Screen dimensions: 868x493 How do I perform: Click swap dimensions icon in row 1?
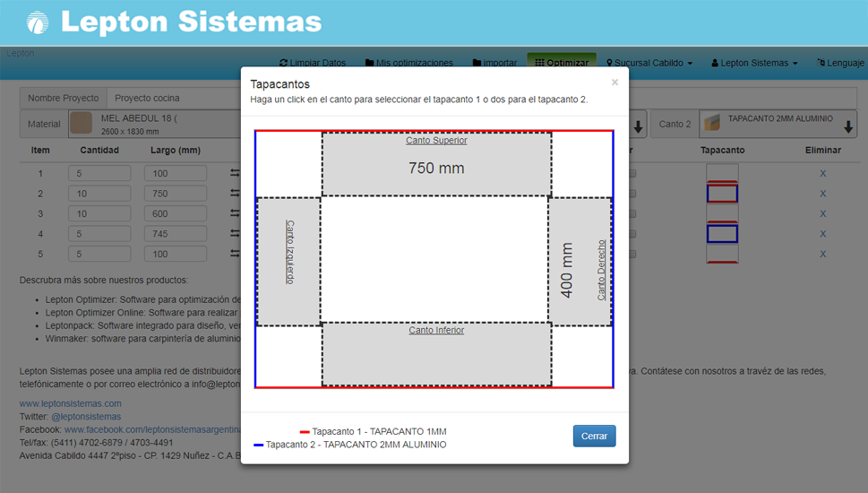pyautogui.click(x=236, y=173)
